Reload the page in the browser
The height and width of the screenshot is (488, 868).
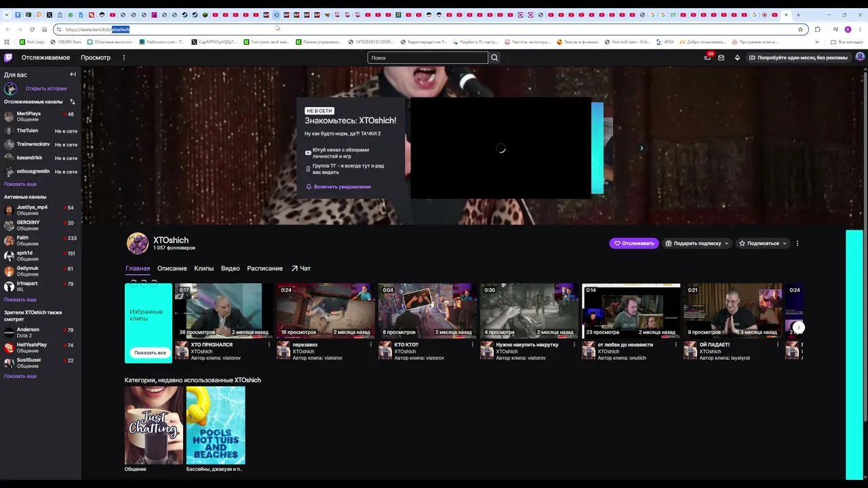pos(32,29)
